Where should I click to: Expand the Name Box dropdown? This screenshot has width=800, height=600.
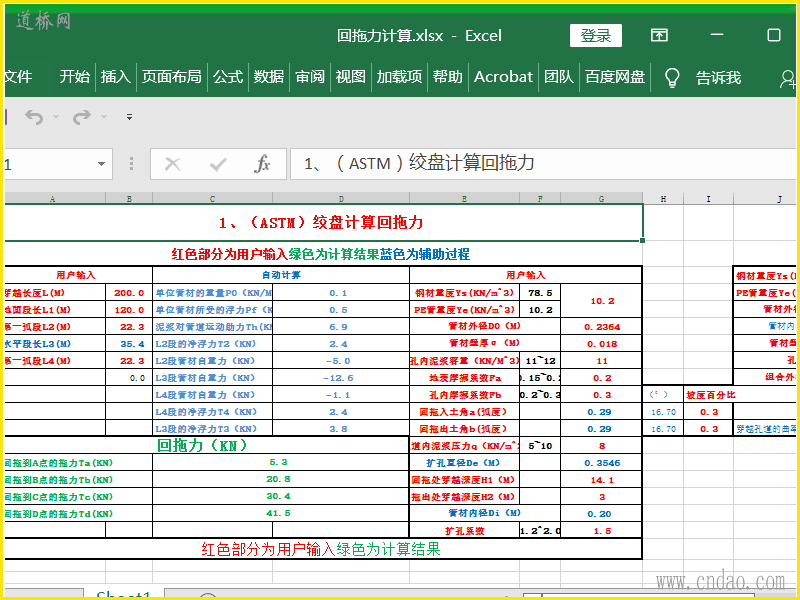coord(101,164)
